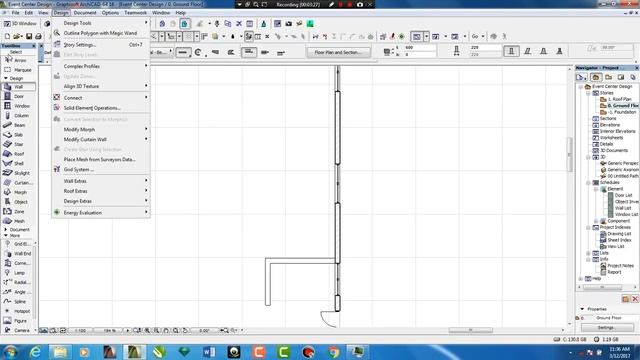Toggle curved wall geometry method
This screenshot has width=640, height=360.
coord(198,52)
